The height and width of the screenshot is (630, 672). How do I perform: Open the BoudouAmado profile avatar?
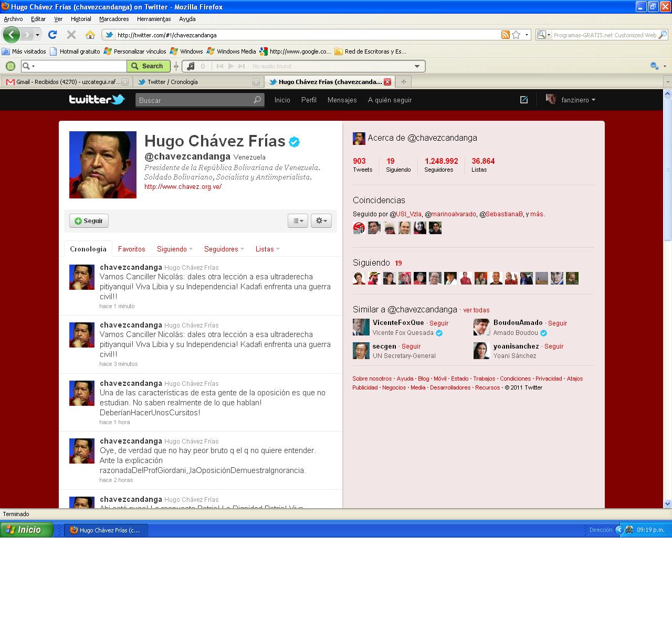482,327
